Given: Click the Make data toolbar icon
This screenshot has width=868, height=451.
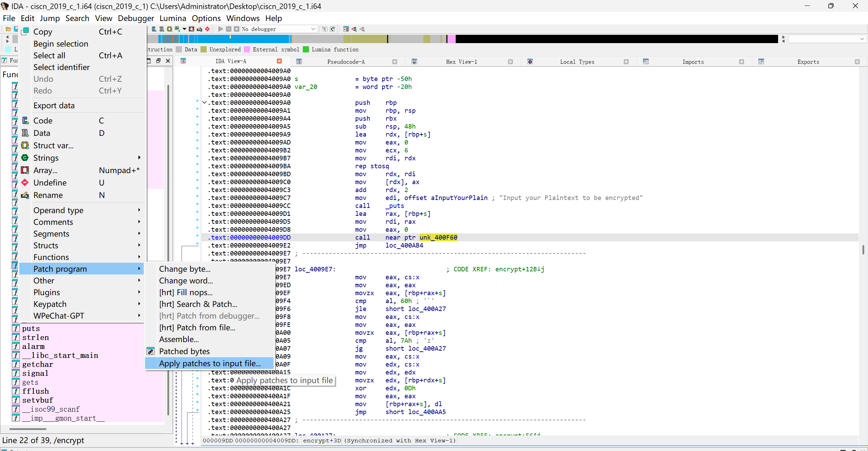Looking at the screenshot, I should (161, 29).
